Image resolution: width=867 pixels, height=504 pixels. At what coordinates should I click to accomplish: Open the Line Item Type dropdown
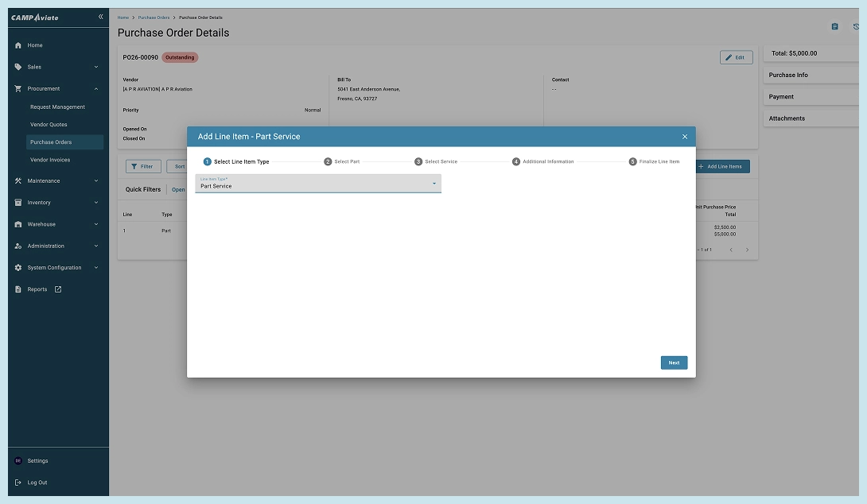318,184
